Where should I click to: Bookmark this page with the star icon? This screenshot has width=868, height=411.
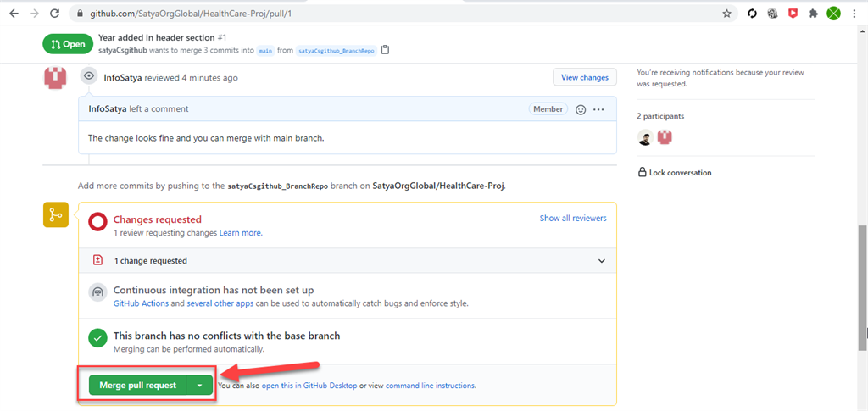pyautogui.click(x=726, y=14)
